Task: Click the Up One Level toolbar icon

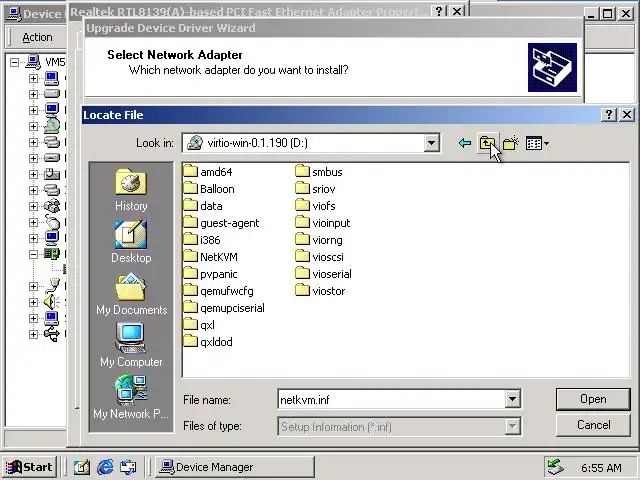Action: [487, 143]
